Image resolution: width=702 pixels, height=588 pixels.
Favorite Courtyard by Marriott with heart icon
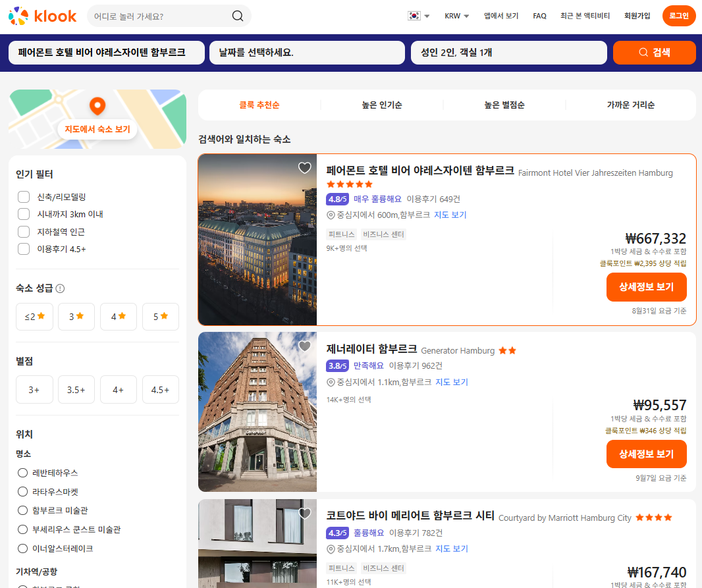(x=305, y=514)
